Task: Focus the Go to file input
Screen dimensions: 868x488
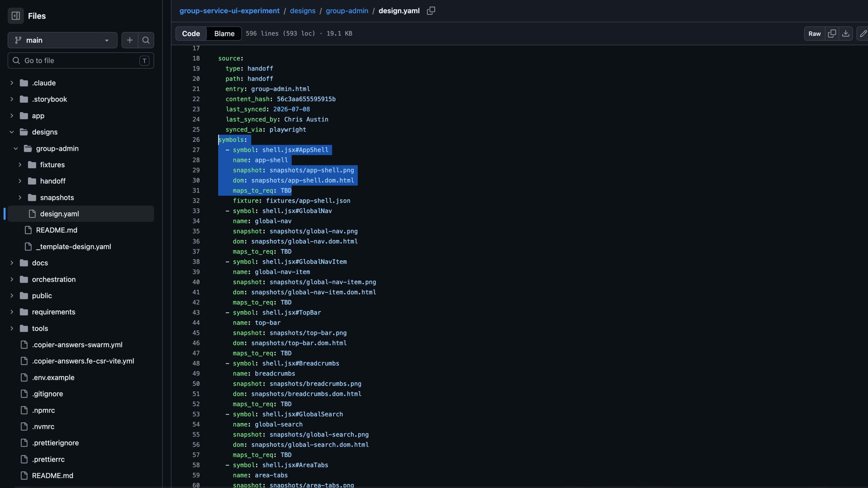Action: (81, 61)
